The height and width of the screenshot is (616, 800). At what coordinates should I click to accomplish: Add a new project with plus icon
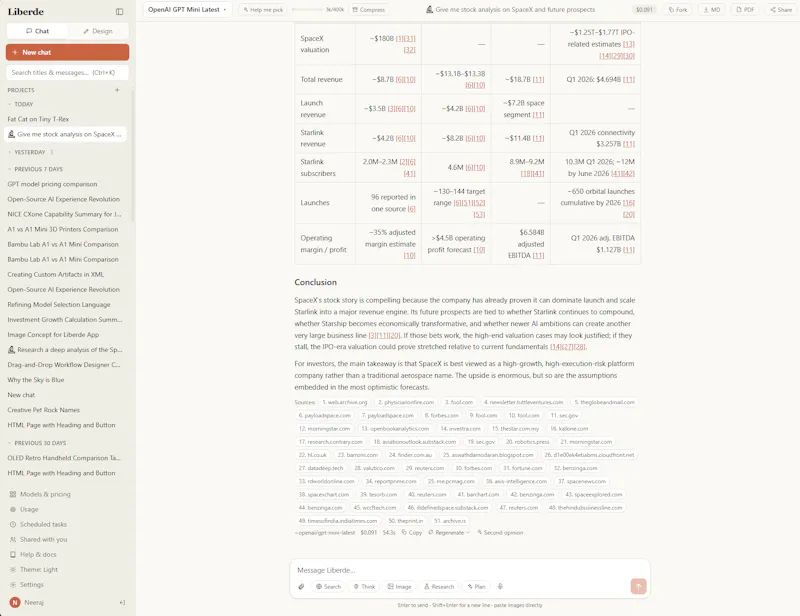coord(117,90)
